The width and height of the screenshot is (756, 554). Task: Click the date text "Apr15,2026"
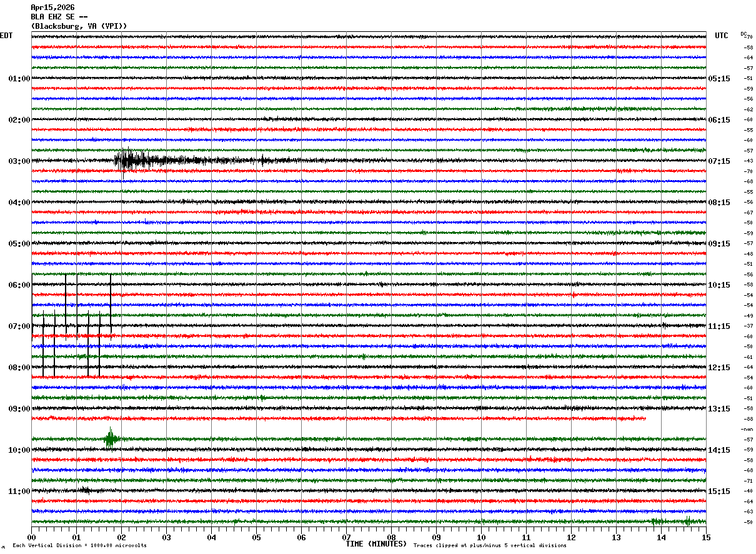[x=52, y=8]
